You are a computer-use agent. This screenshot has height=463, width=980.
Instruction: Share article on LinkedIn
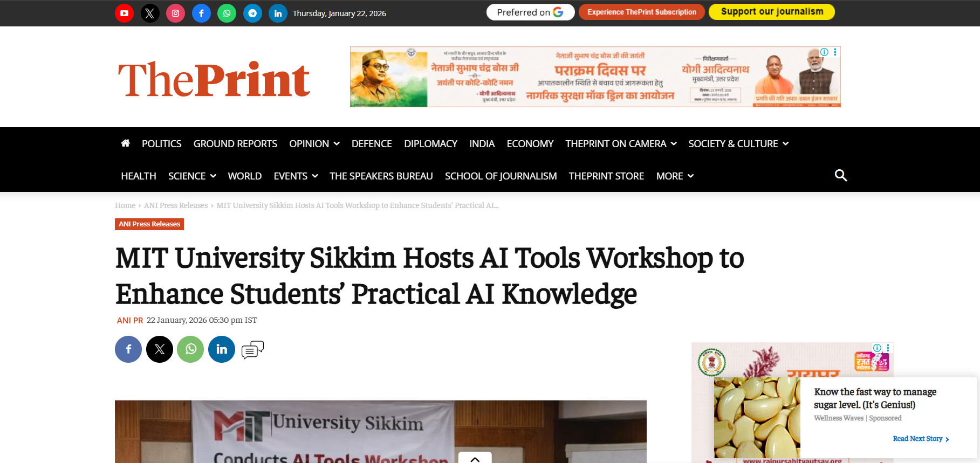click(222, 349)
